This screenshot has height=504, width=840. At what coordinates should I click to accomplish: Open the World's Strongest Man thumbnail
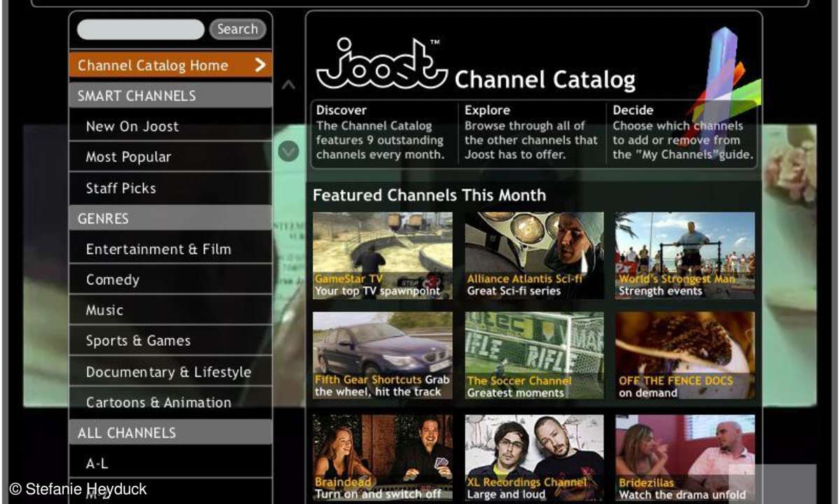685,255
